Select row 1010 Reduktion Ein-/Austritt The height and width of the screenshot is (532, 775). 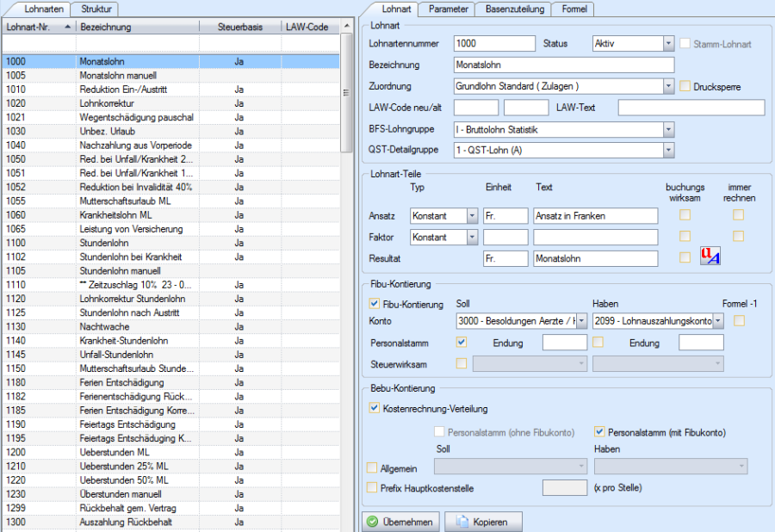171,90
